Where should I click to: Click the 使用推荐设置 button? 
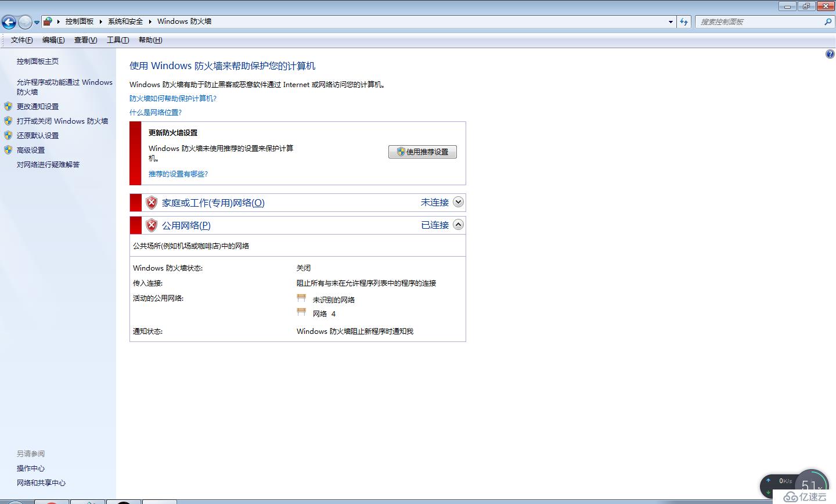[423, 152]
